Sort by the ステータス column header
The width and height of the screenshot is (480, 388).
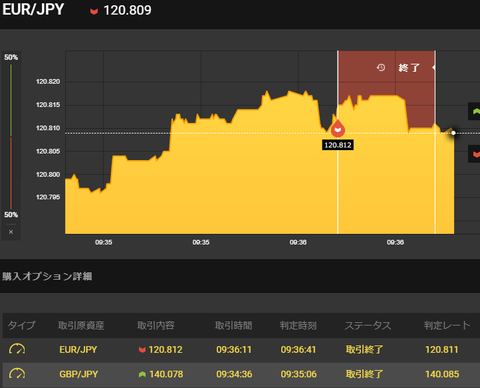pos(368,325)
